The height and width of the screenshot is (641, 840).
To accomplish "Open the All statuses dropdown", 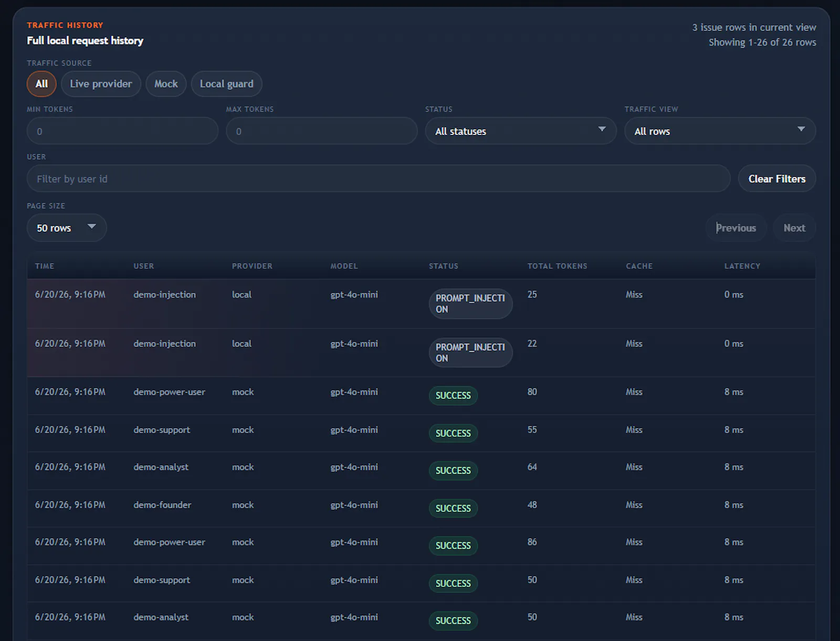I will [x=521, y=131].
